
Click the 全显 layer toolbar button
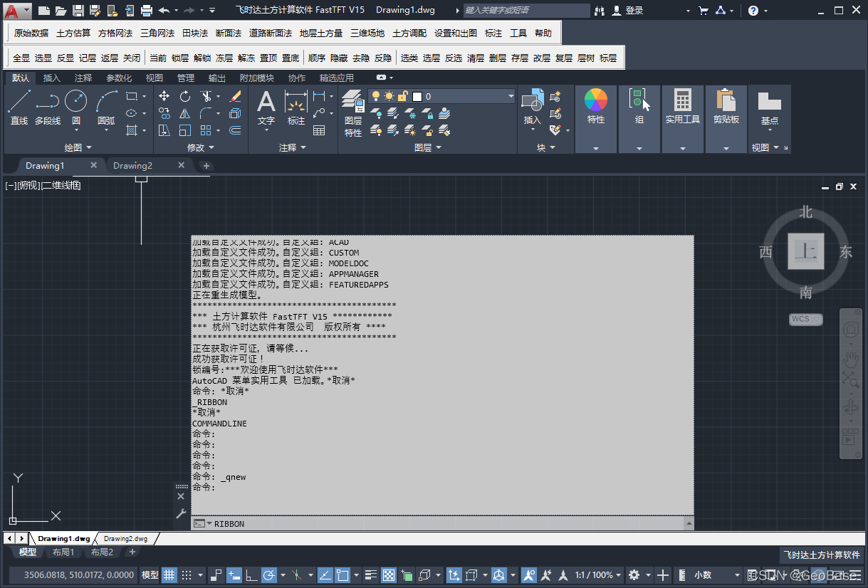[21, 58]
